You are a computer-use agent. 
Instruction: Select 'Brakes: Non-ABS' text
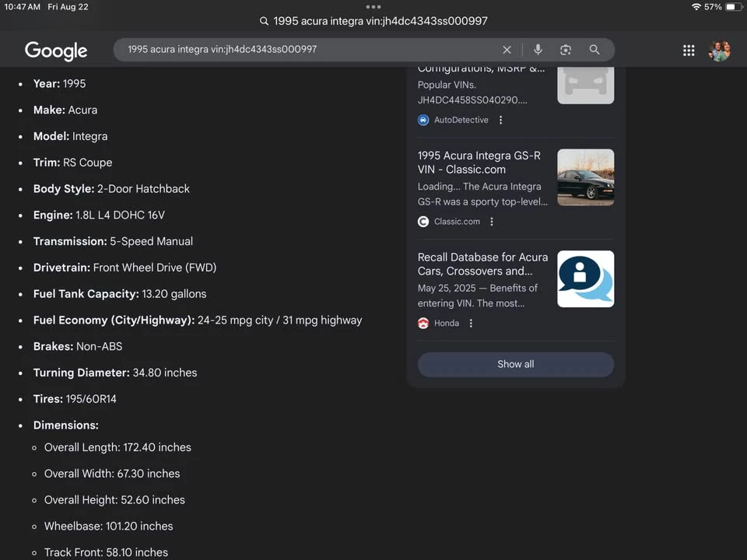[78, 347]
